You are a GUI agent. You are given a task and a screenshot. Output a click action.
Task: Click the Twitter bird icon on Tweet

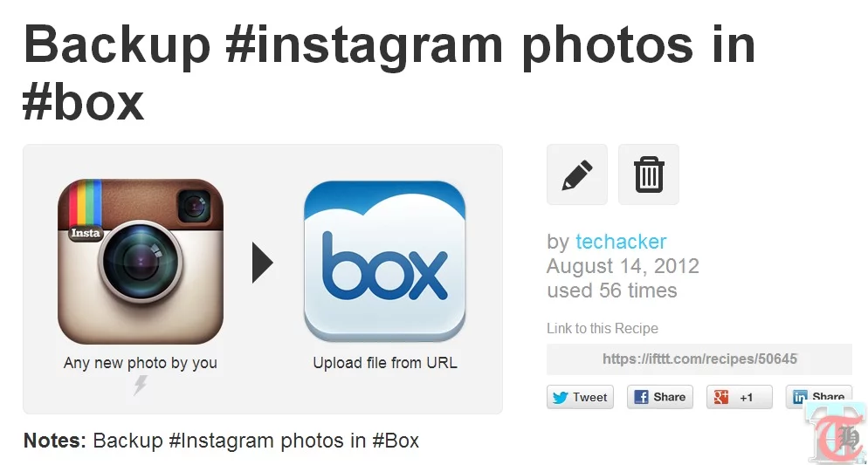[561, 397]
